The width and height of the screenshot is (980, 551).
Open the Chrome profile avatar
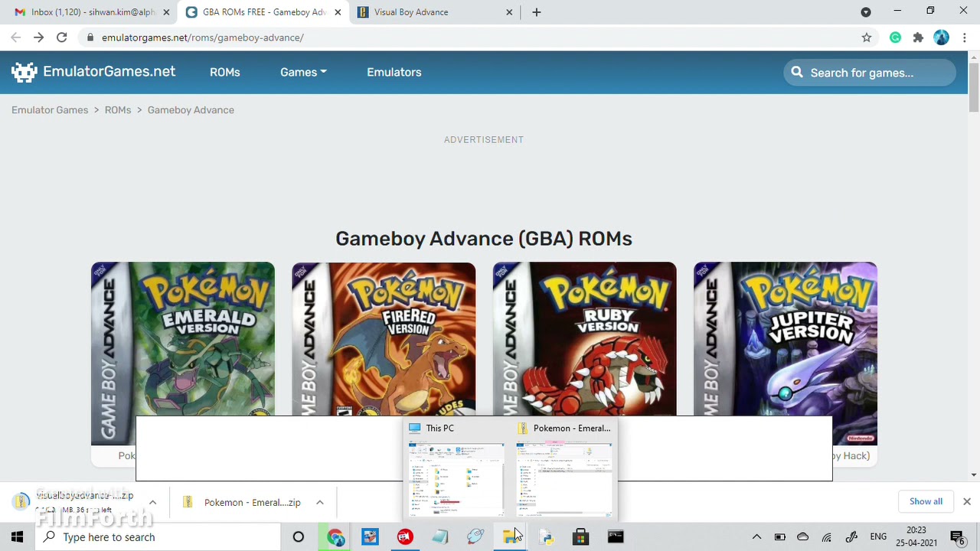pos(942,37)
